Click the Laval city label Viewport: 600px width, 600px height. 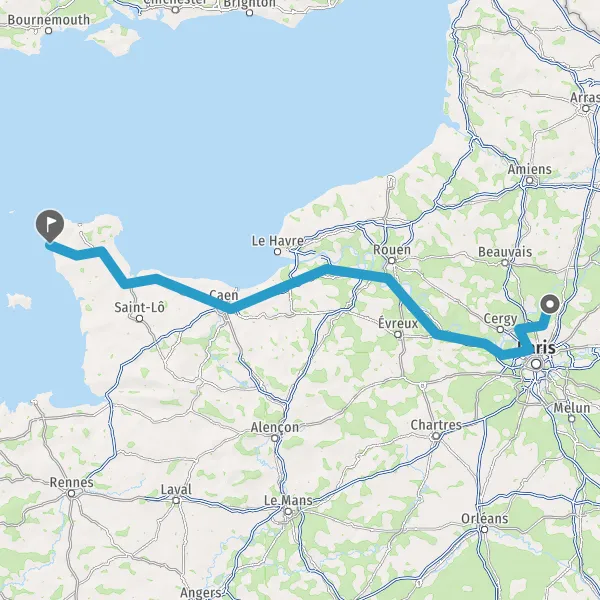point(176,489)
